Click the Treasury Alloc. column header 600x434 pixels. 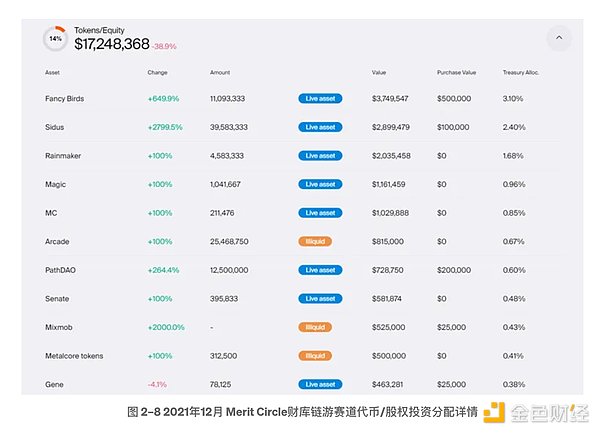tap(522, 73)
